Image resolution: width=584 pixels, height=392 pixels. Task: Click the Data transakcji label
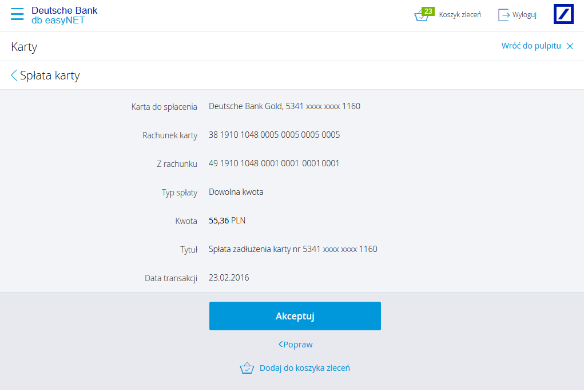tap(171, 278)
